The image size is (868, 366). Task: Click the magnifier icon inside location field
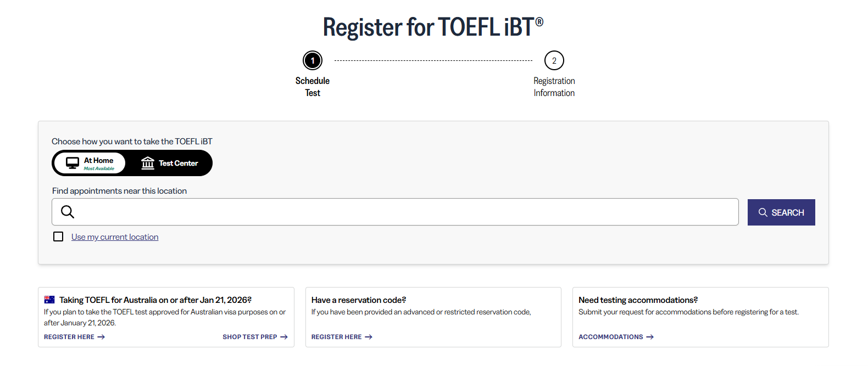click(68, 212)
